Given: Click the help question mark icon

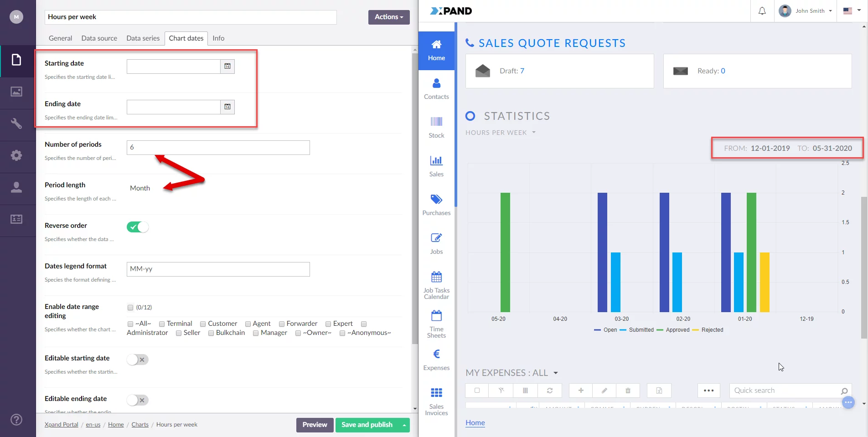Looking at the screenshot, I should click(16, 420).
